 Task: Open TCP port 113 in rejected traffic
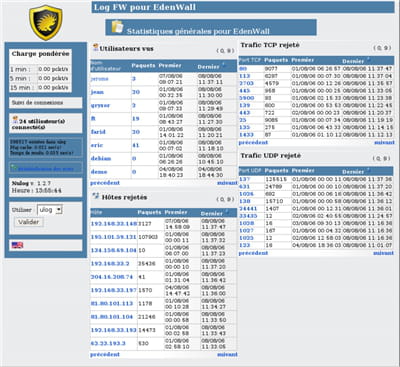(x=244, y=76)
